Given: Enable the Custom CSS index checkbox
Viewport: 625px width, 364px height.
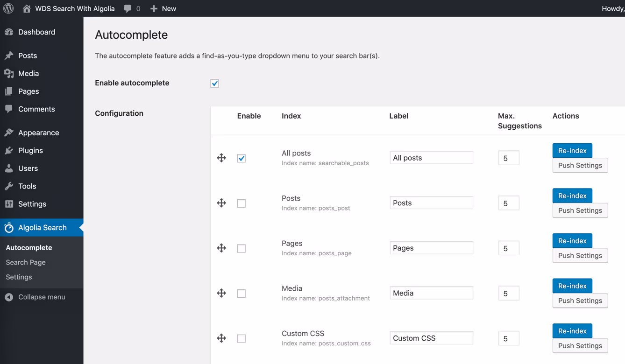Looking at the screenshot, I should (241, 338).
